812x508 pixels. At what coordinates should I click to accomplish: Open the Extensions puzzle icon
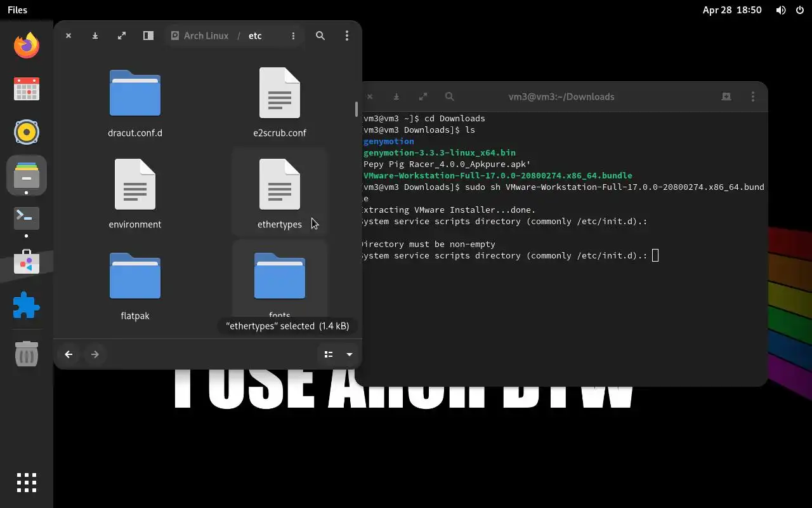pos(26,305)
